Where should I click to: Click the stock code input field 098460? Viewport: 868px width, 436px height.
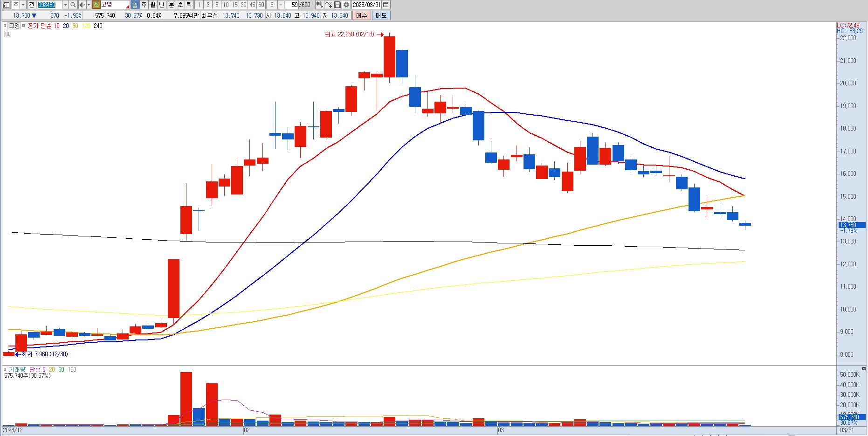tap(49, 5)
